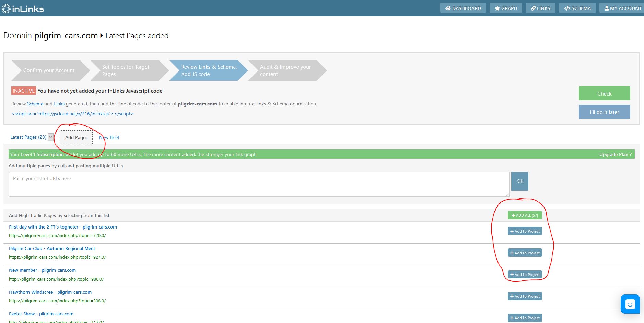Screen dimensions: 644x323
Task: Open URL ending topic=927.0
Action: point(57,257)
